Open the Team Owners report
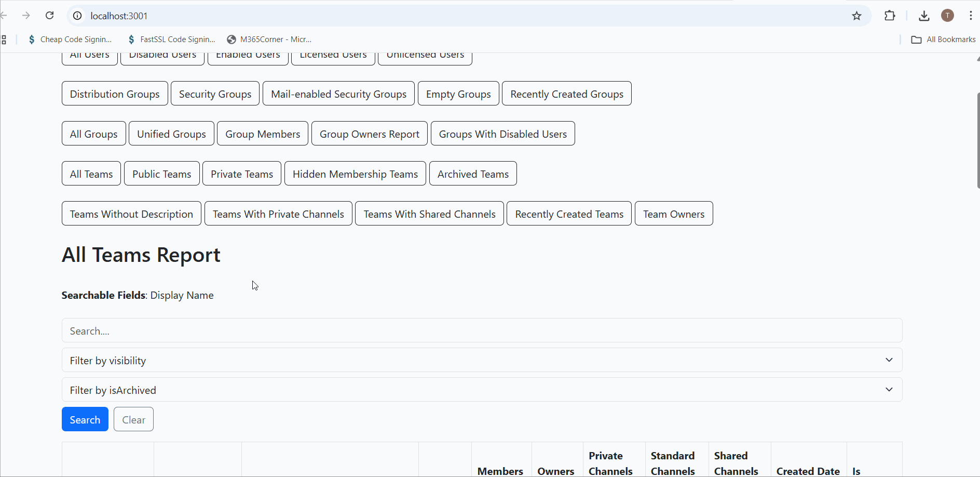Screen dimensions: 980x477 673,214
